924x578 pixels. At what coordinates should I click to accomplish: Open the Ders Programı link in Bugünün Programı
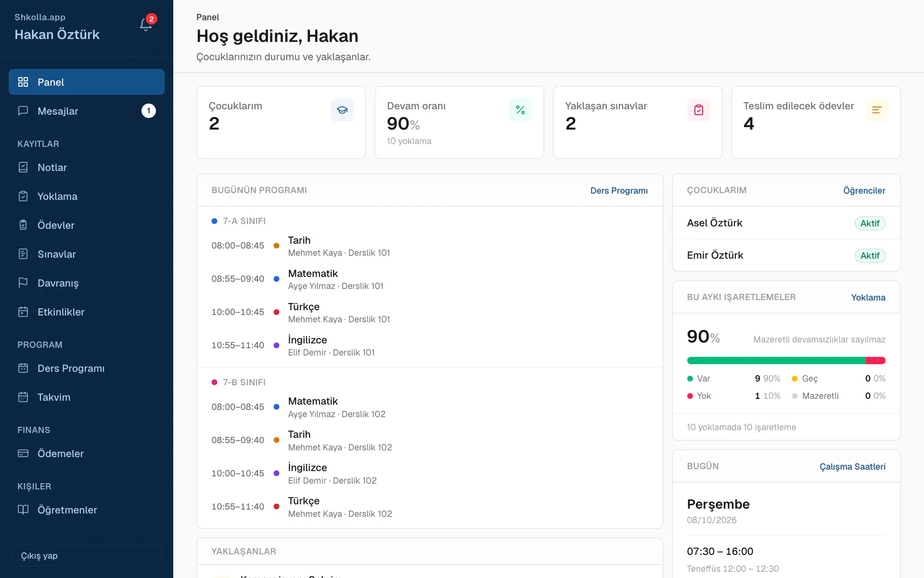pyautogui.click(x=619, y=190)
